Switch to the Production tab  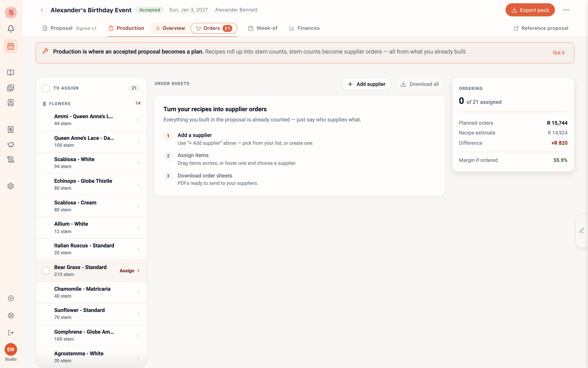126,28
